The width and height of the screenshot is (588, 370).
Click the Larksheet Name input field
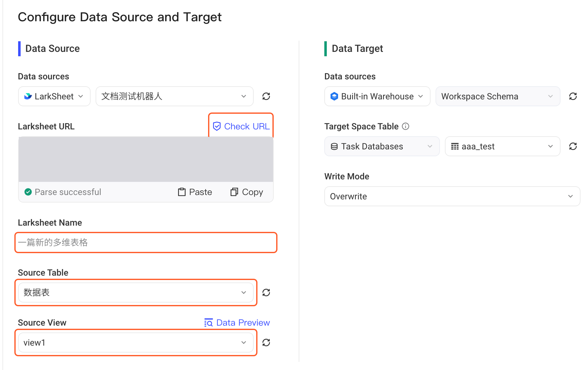tap(146, 242)
